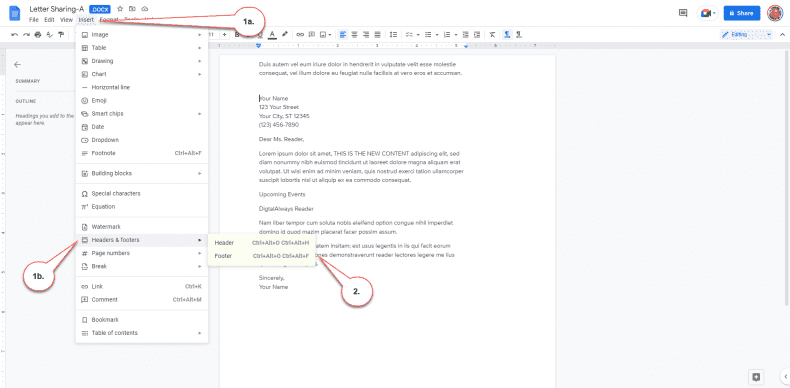Redo the last action
Viewport: 790px width, 388px height.
[x=26, y=35]
